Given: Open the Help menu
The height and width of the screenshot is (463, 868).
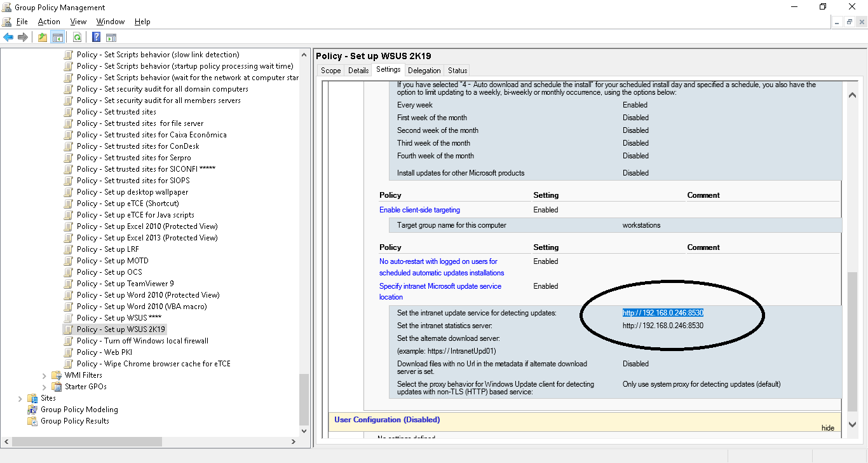Looking at the screenshot, I should [x=142, y=22].
